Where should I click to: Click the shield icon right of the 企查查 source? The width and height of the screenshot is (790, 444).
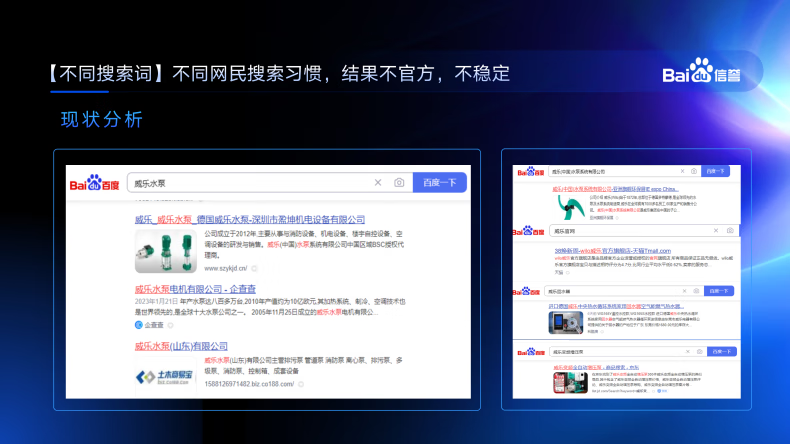171,326
